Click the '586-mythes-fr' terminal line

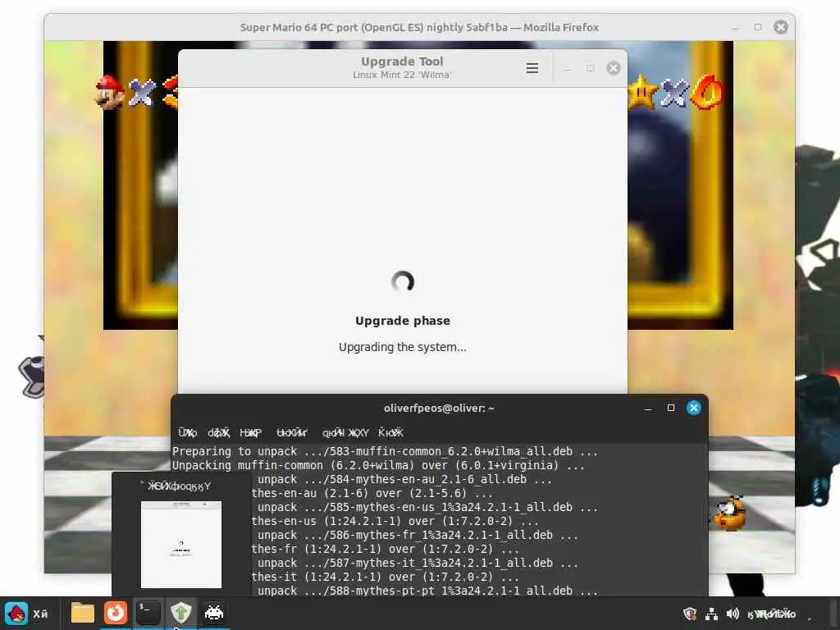pos(418,535)
